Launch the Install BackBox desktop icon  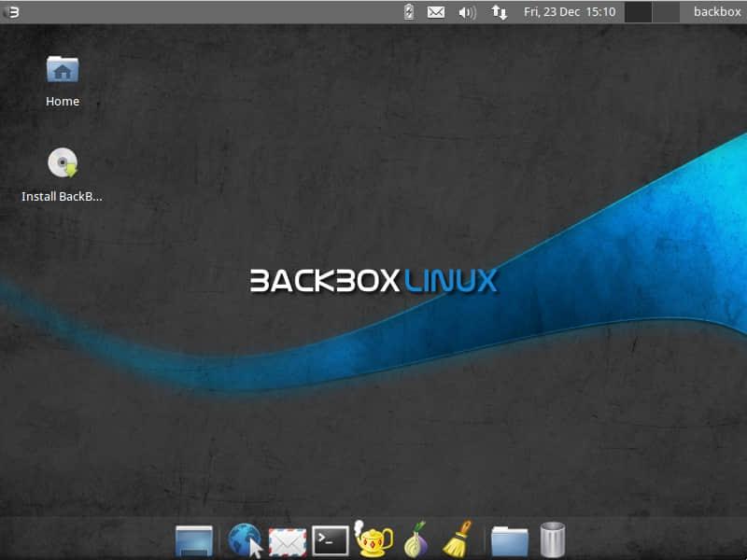[x=63, y=164]
